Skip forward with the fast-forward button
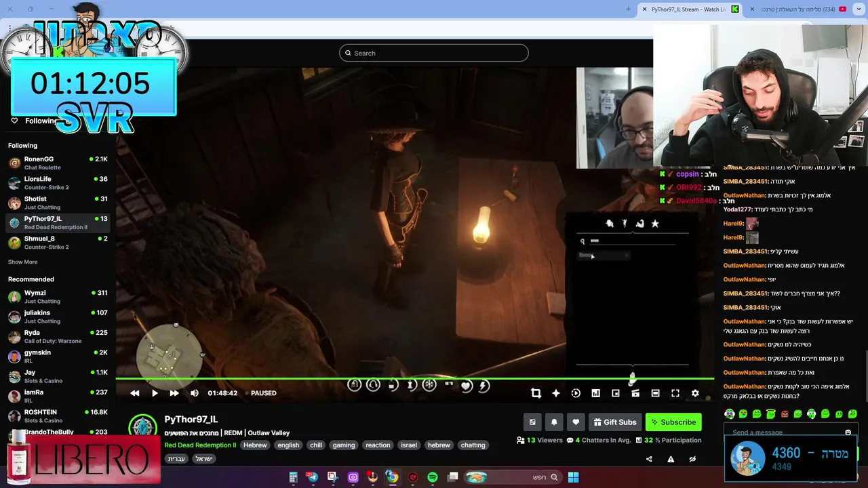This screenshot has width=868, height=488. coord(174,393)
